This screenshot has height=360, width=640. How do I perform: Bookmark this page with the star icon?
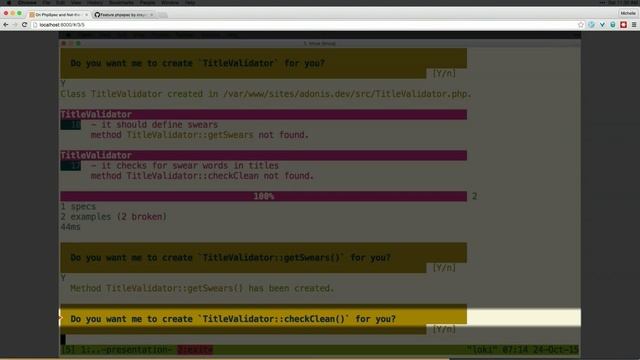[581, 25]
